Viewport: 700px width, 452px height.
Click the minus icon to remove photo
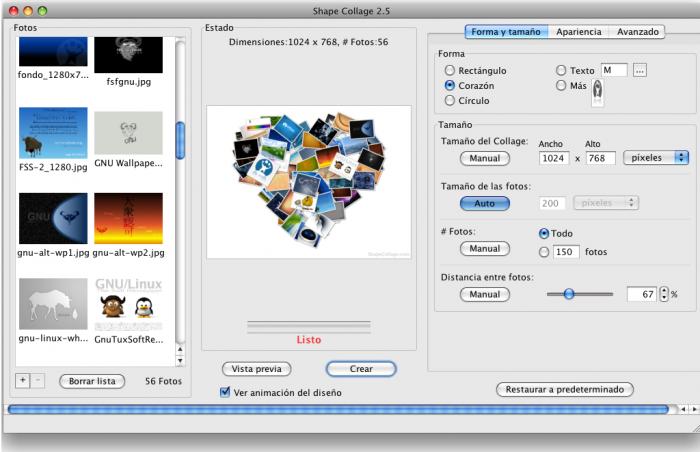(x=37, y=381)
